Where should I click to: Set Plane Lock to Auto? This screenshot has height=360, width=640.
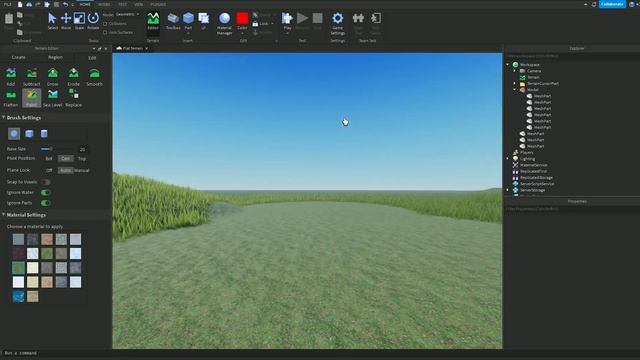[65, 170]
